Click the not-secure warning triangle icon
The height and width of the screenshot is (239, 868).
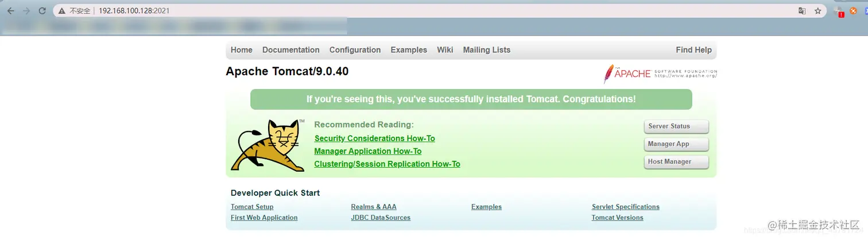click(61, 11)
